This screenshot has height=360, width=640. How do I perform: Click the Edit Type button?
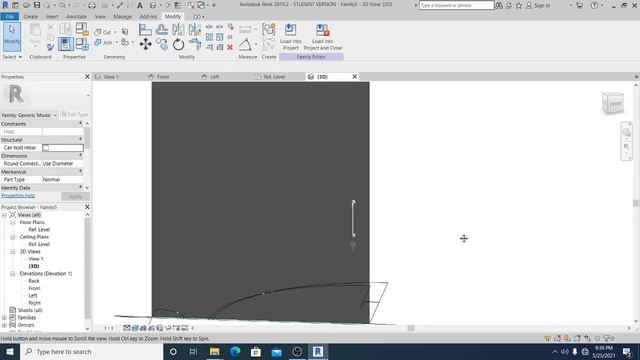click(74, 115)
